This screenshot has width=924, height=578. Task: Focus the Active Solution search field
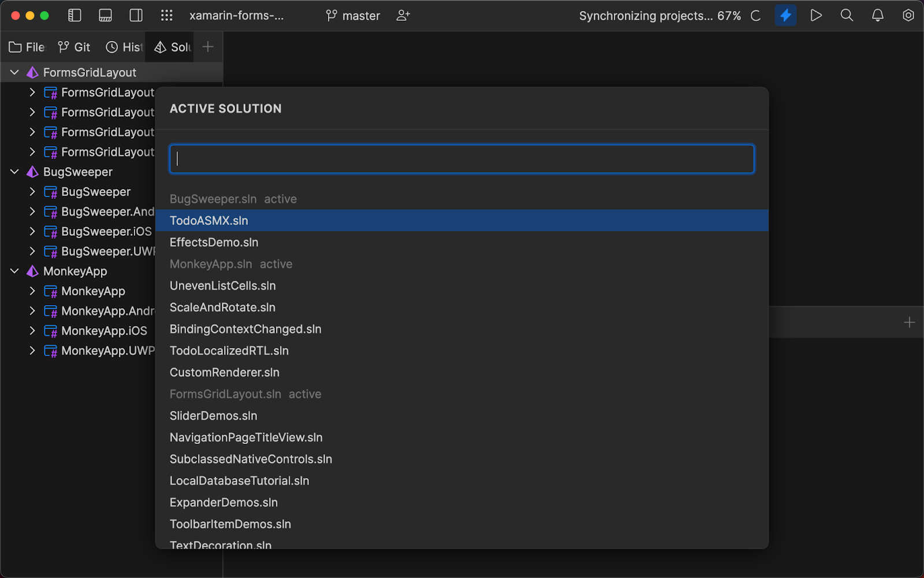[x=462, y=159]
